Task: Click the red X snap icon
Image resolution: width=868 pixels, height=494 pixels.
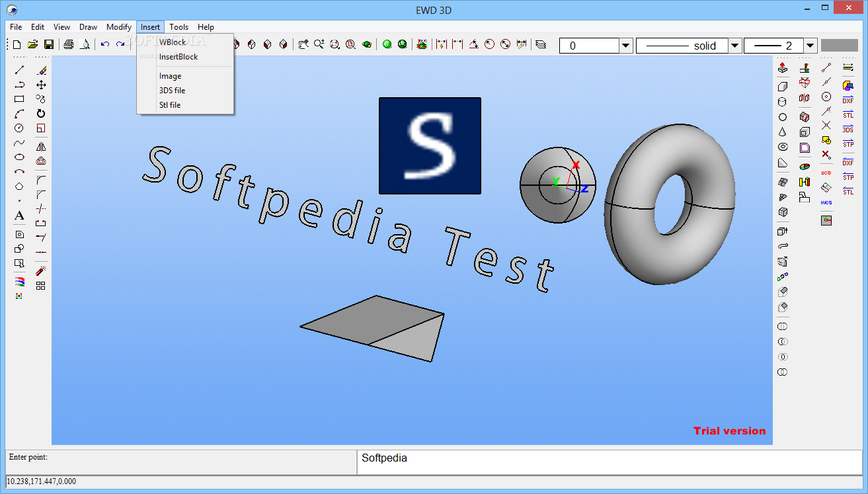Action: coord(826,154)
